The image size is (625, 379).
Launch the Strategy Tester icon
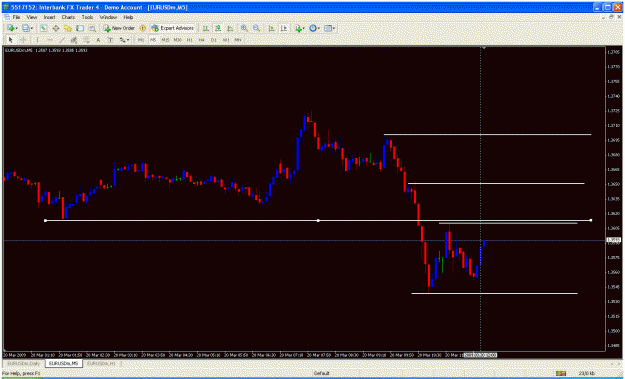point(92,28)
